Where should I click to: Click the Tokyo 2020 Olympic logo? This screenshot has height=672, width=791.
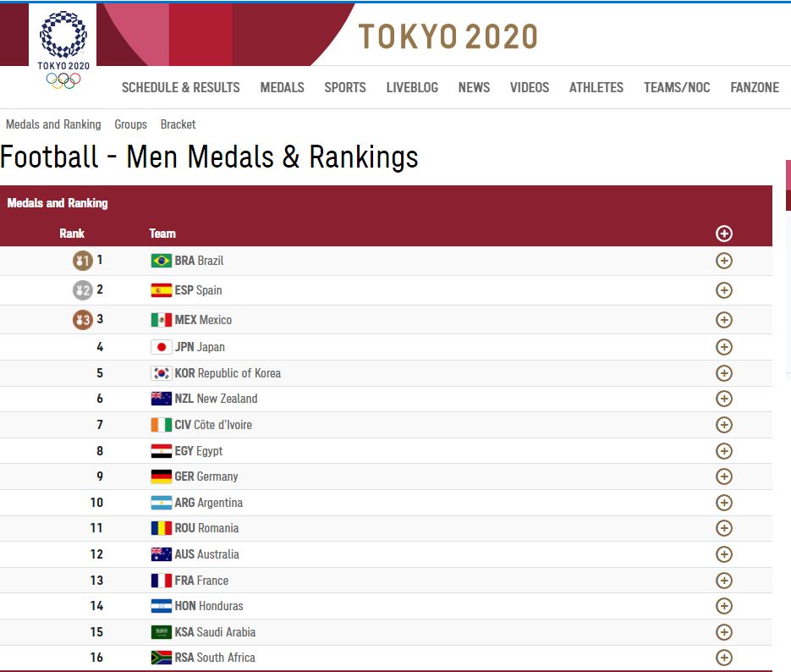point(63,47)
